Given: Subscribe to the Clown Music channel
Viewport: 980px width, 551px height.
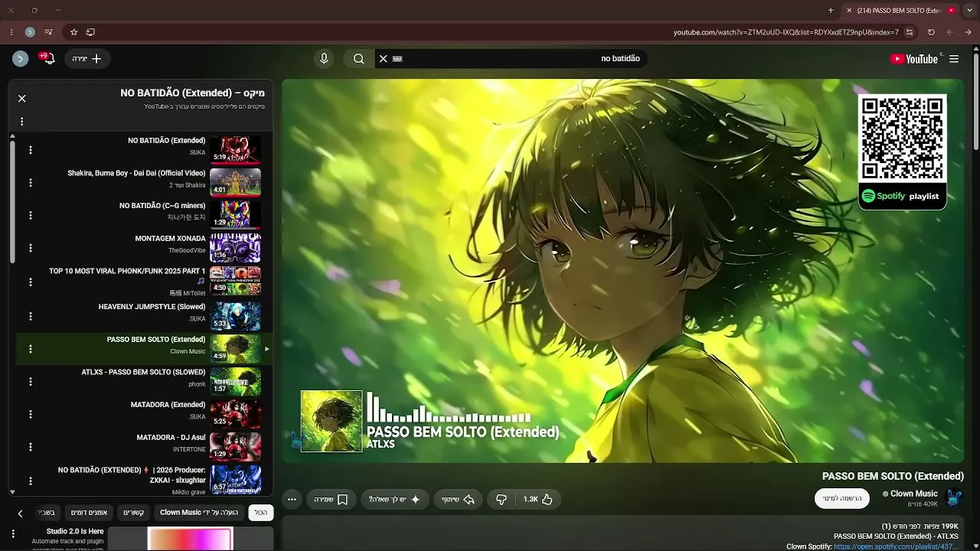Looking at the screenshot, I should tap(842, 498).
